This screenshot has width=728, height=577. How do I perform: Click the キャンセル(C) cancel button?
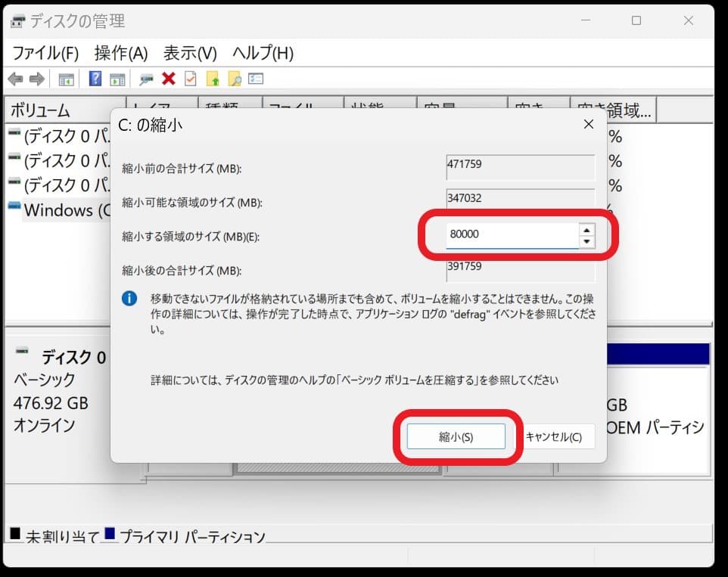pos(554,436)
